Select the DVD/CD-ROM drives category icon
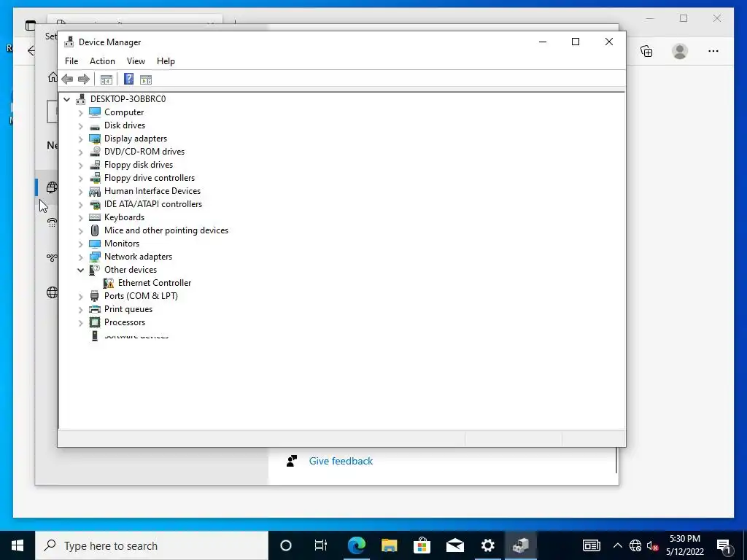Screen dimensions: 747x560 pos(95,152)
